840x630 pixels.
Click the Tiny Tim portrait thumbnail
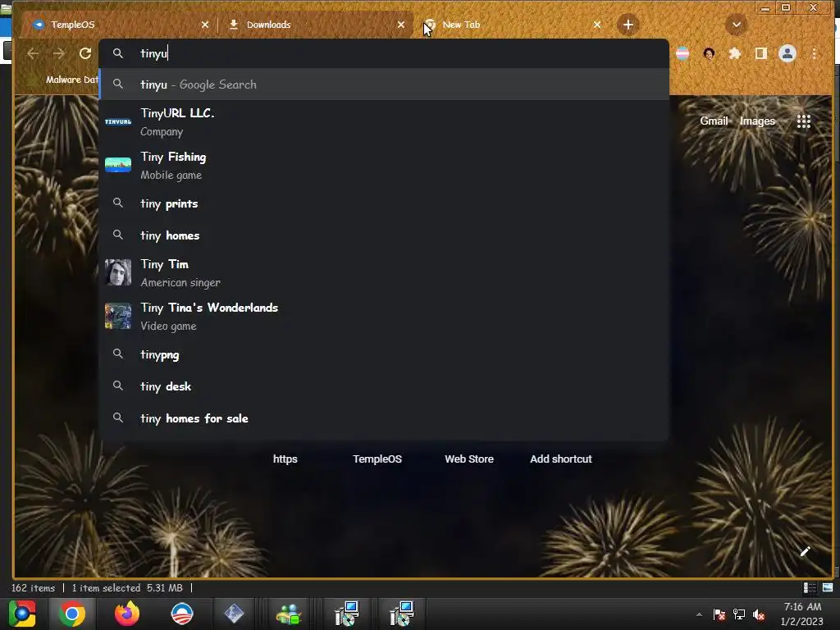[x=118, y=272]
